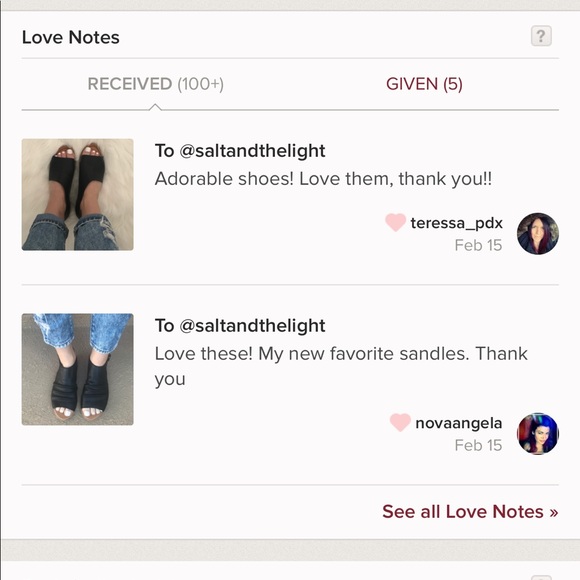Click the favorite sandles note text
Image resolution: width=580 pixels, height=580 pixels.
(x=341, y=366)
